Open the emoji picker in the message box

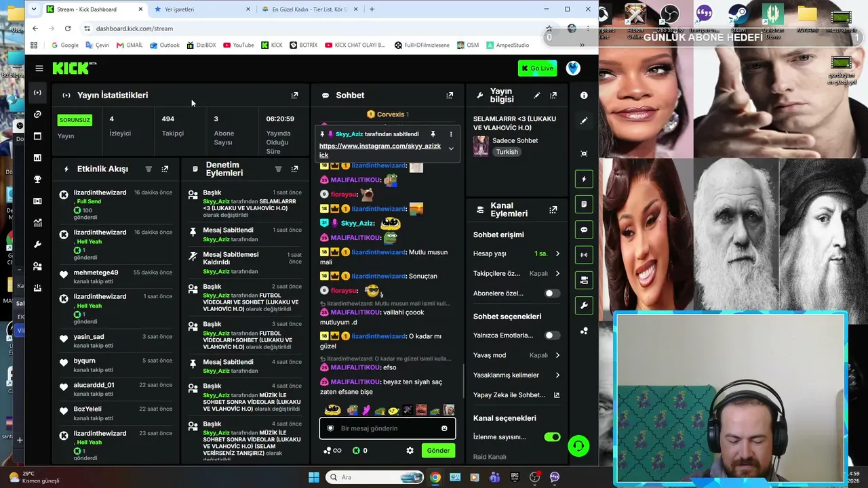[444, 428]
